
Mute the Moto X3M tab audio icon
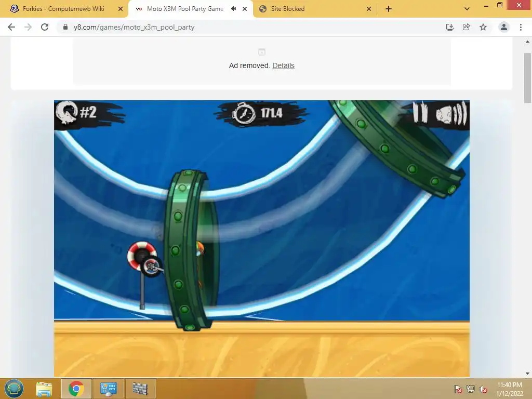coord(233,9)
